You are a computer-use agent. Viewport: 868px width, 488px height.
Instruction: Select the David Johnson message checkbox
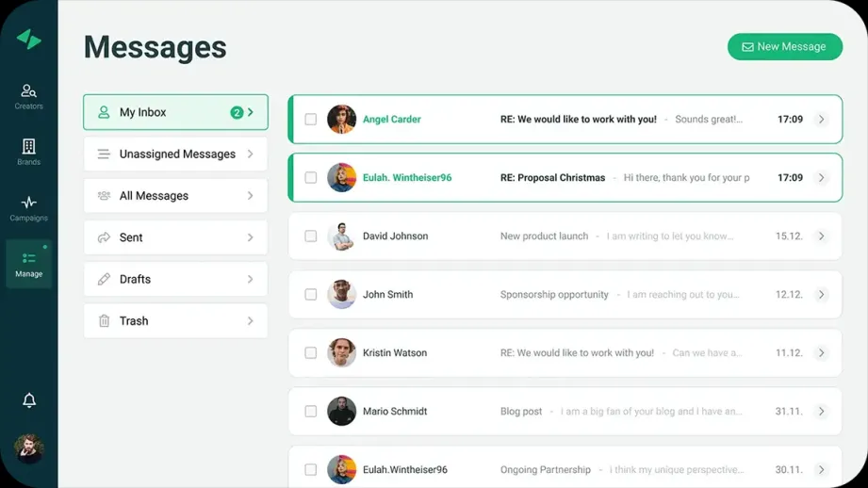point(310,236)
